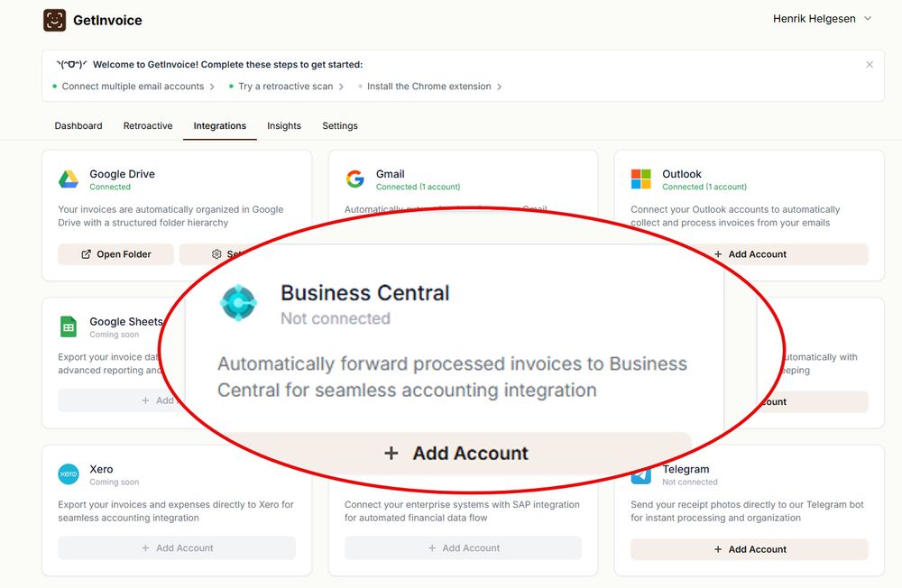Click 'Coming soon' under Xero
The width and height of the screenshot is (902, 588).
pyautogui.click(x=114, y=482)
